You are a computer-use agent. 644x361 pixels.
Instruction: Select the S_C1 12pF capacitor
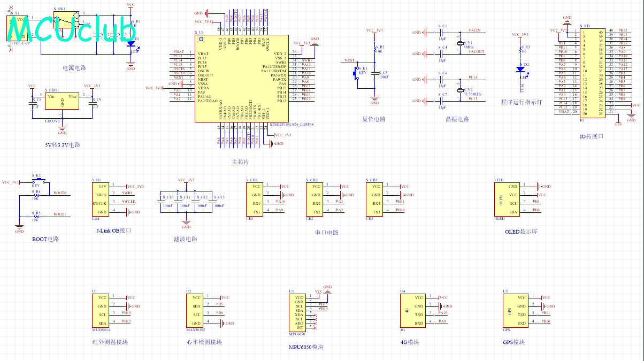point(442,33)
